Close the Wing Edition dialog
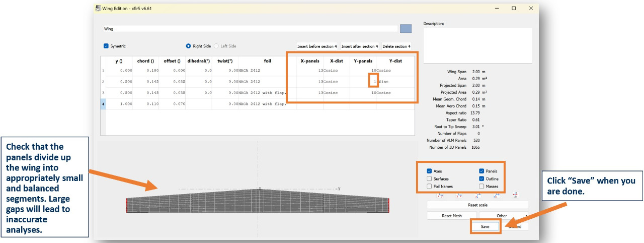 click(x=531, y=8)
